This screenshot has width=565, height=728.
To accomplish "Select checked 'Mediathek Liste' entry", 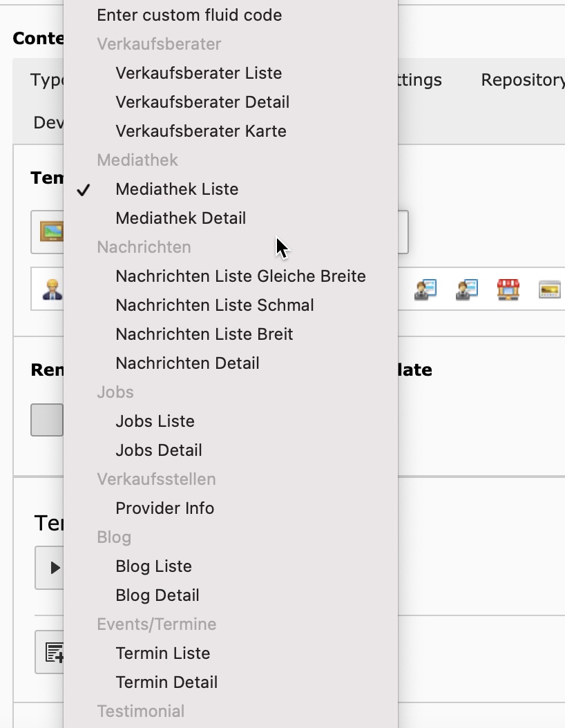I will pos(231,189).
